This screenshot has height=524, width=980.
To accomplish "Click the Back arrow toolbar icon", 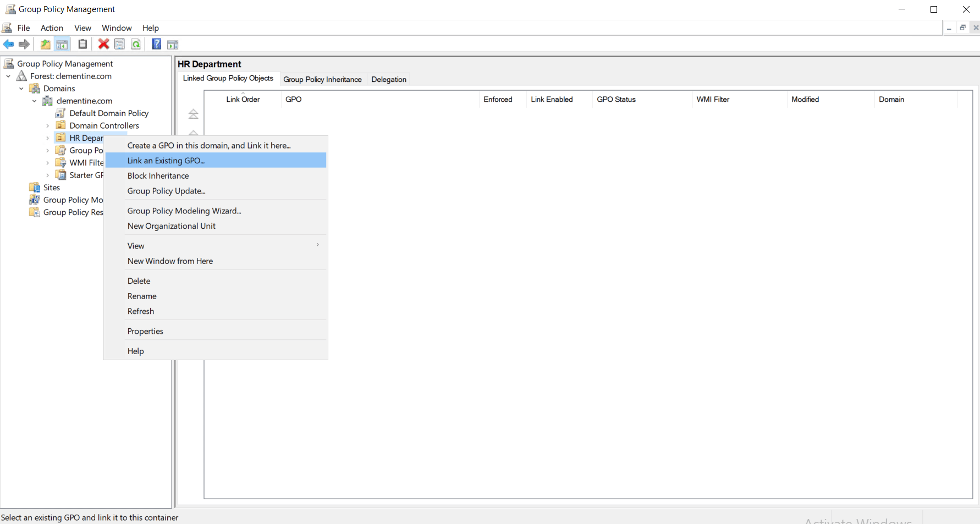I will pos(8,45).
